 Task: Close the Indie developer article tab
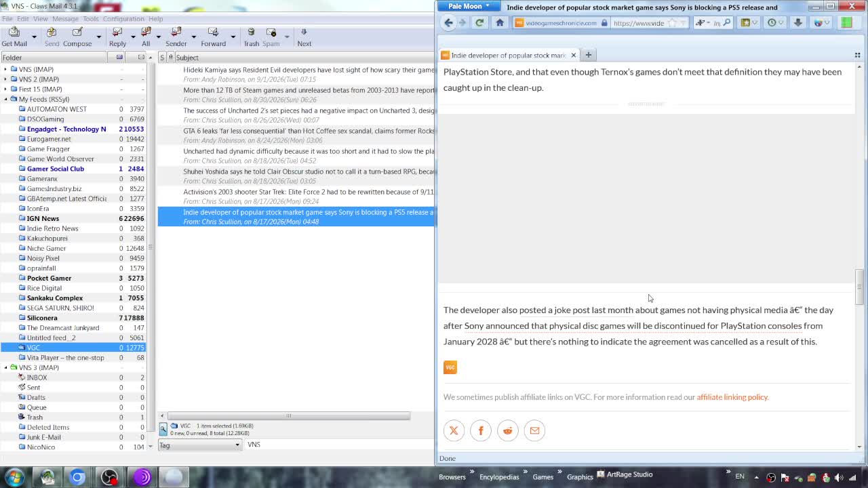coord(573,55)
